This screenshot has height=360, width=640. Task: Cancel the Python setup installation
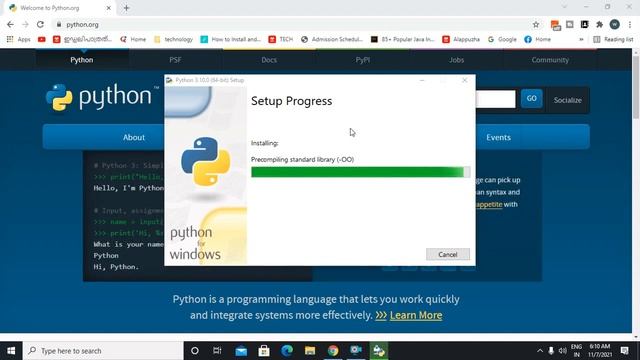tap(448, 254)
